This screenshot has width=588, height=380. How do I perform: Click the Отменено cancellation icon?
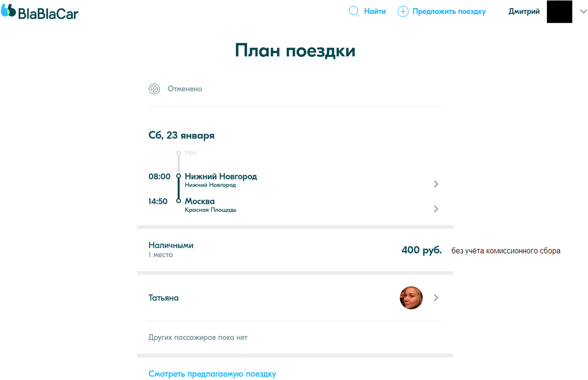[x=154, y=89]
